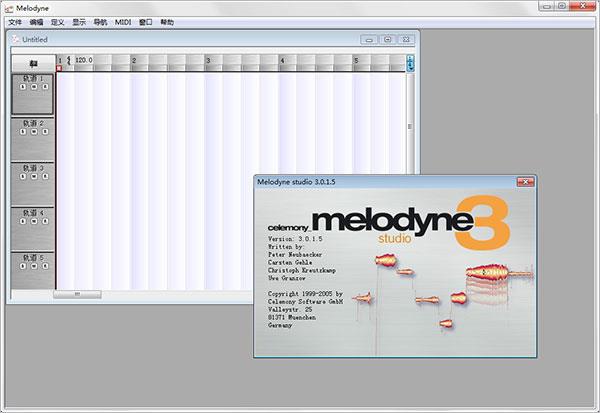Open the 帮助 menu
This screenshot has width=600, height=413.
point(167,22)
